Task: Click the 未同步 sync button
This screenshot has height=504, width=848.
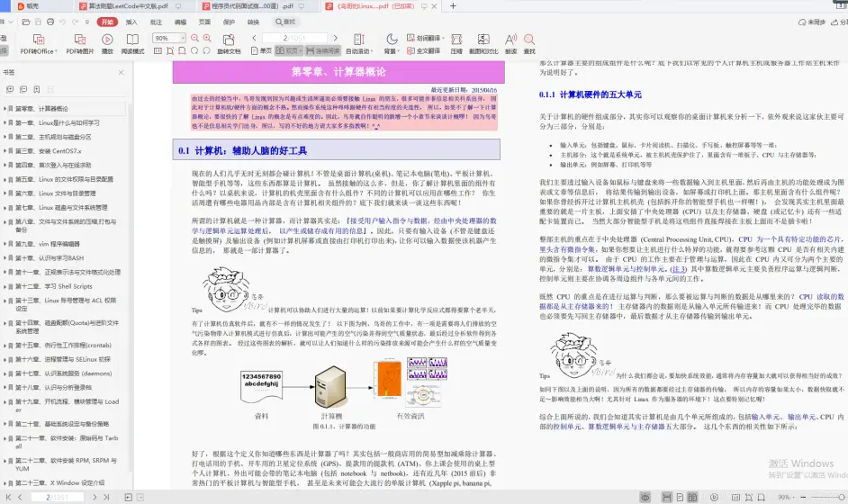Action: 812,22
